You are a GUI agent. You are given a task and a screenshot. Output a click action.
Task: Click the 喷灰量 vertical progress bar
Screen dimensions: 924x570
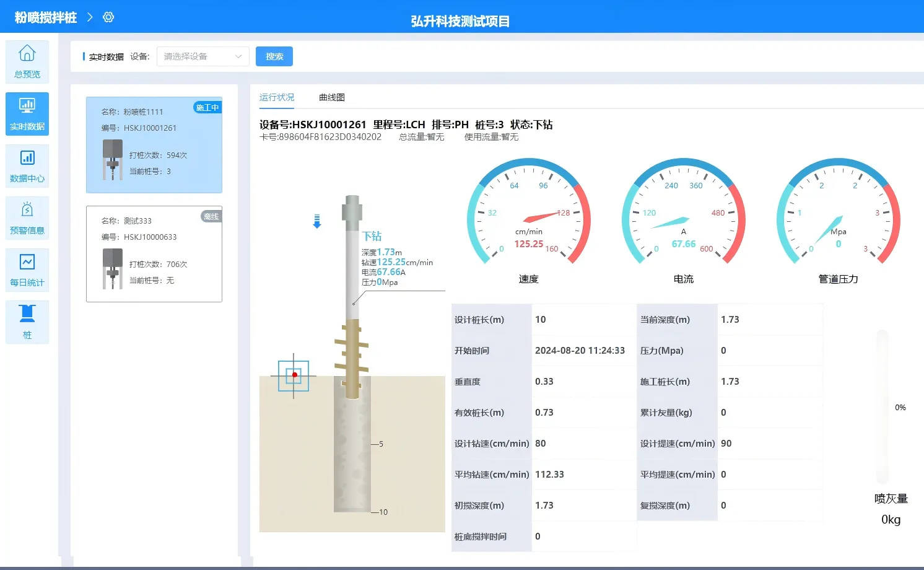pyautogui.click(x=883, y=407)
